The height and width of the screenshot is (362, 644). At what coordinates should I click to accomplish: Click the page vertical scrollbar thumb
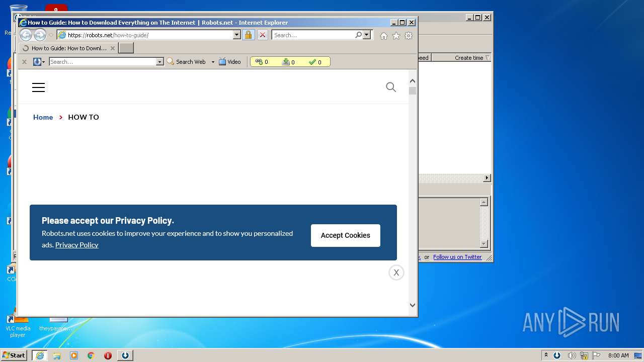(x=413, y=91)
